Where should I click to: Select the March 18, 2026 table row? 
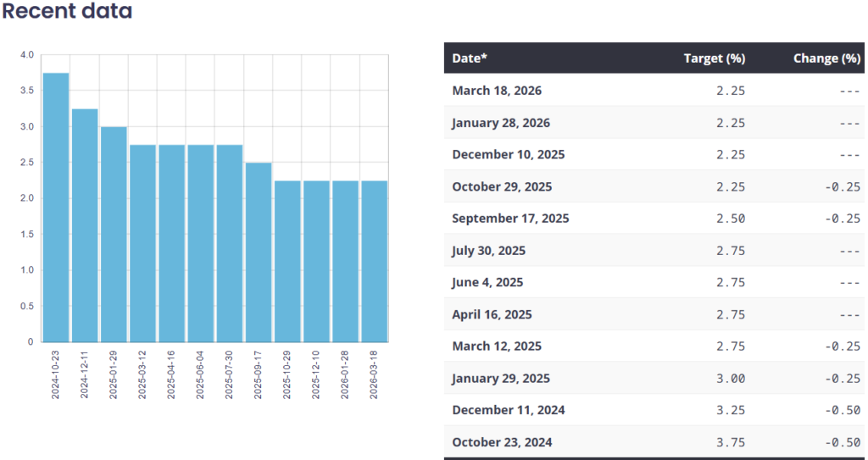coord(654,91)
